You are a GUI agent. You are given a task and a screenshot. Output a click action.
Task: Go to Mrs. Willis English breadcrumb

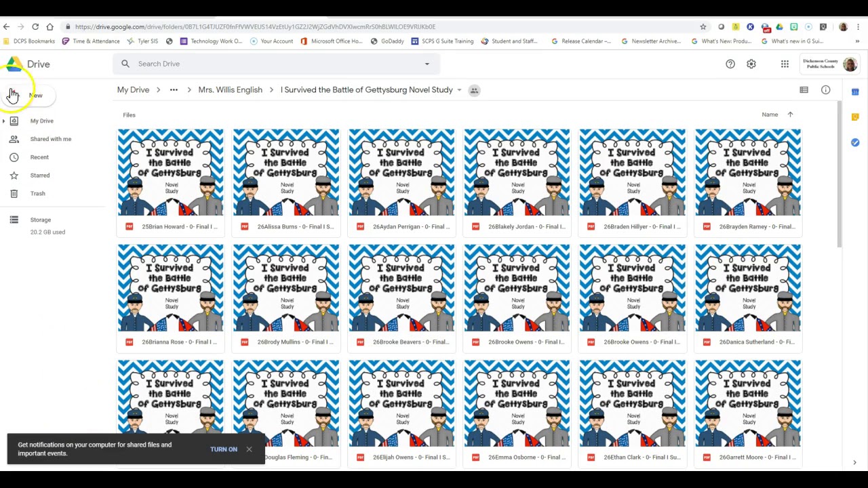(230, 89)
